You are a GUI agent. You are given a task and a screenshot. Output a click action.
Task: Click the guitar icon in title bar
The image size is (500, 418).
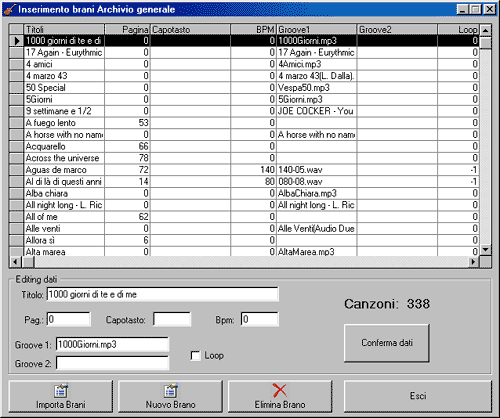(9, 9)
